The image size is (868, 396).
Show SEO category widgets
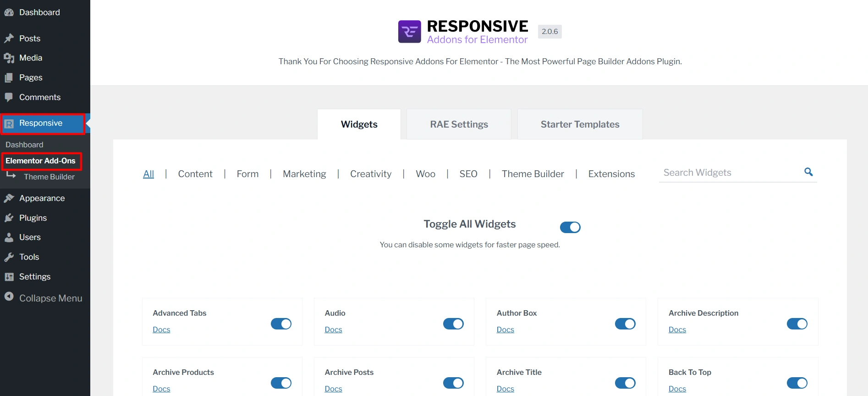468,174
